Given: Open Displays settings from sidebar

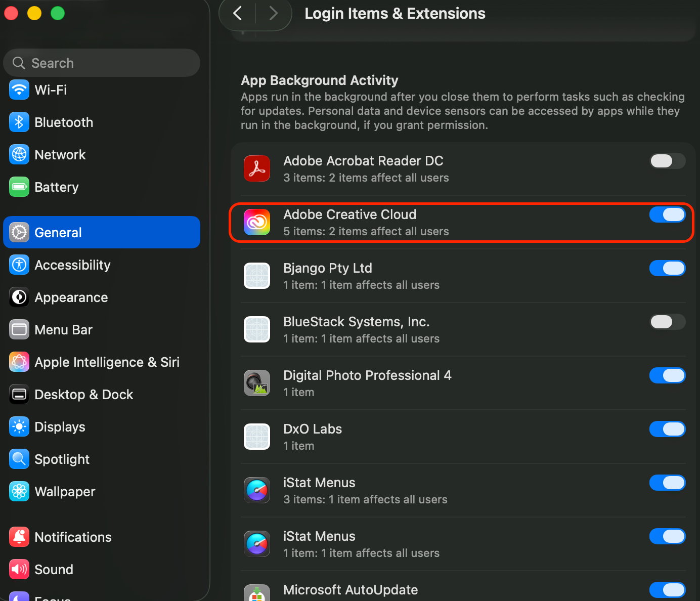Looking at the screenshot, I should tap(60, 427).
